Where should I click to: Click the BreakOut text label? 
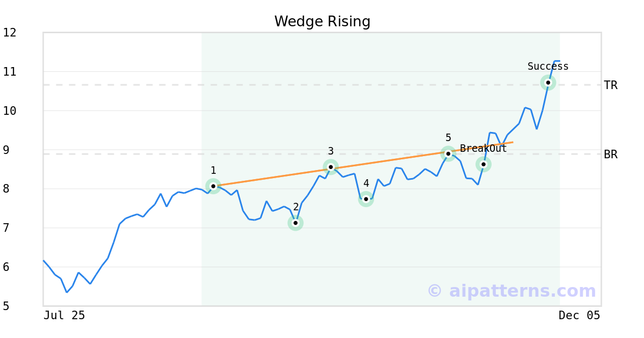[483, 149]
